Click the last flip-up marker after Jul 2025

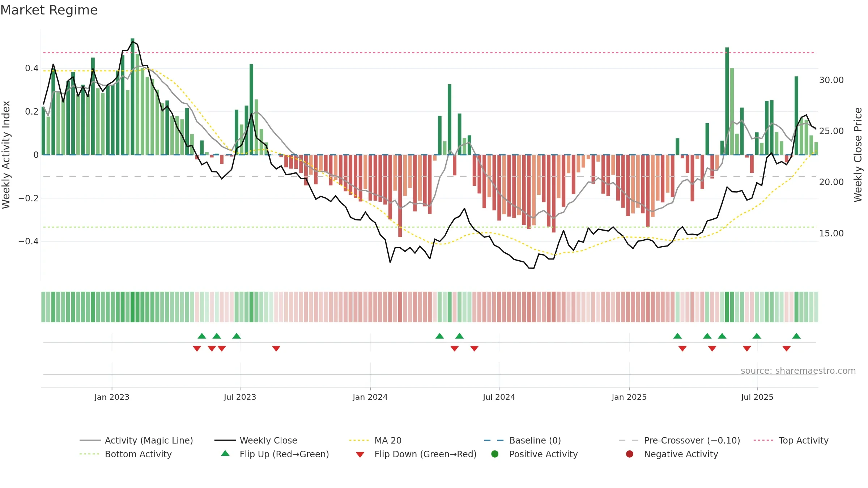click(x=796, y=336)
